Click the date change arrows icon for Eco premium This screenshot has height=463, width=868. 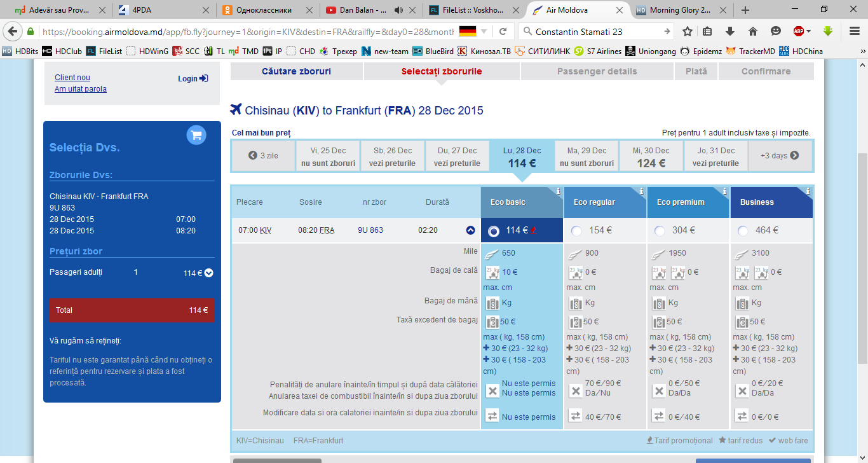[x=658, y=416]
